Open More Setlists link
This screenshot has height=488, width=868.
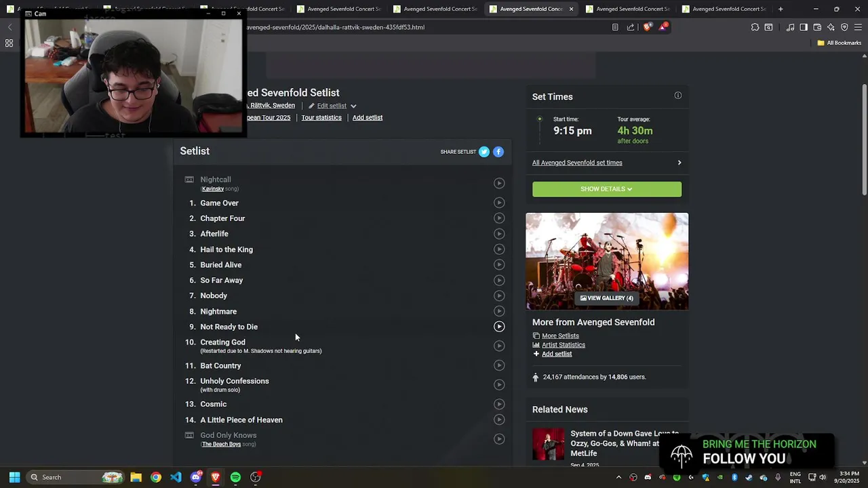coord(560,335)
